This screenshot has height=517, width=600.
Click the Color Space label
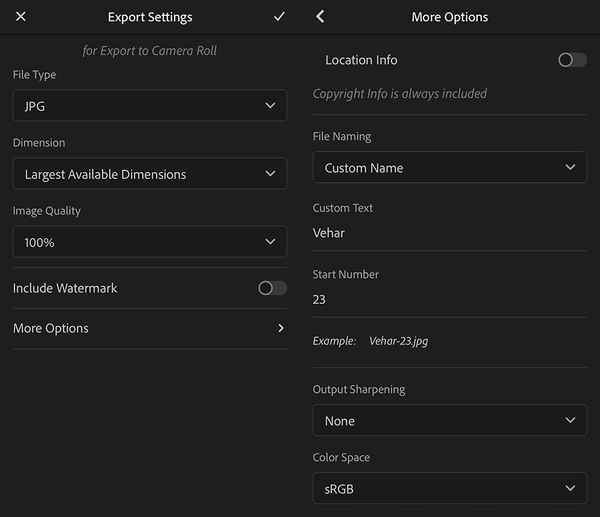tap(341, 458)
